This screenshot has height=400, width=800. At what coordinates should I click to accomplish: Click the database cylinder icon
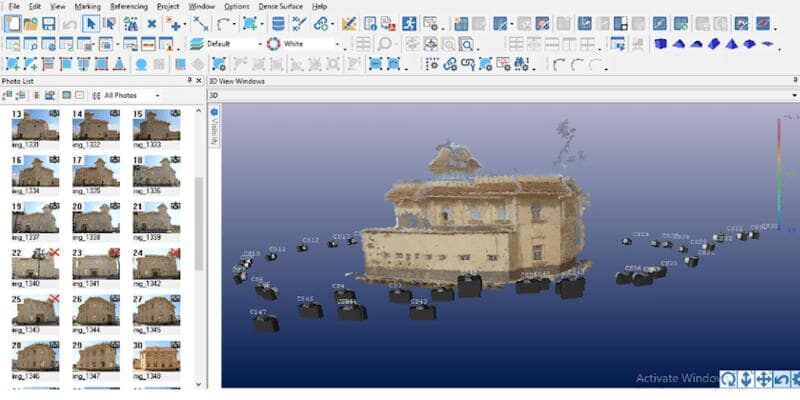point(278,23)
